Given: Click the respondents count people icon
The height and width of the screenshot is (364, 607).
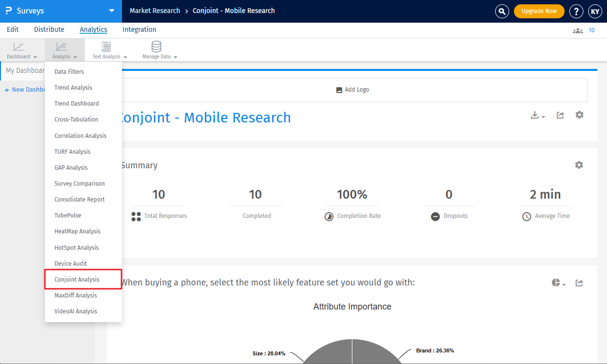Looking at the screenshot, I should coord(577,30).
